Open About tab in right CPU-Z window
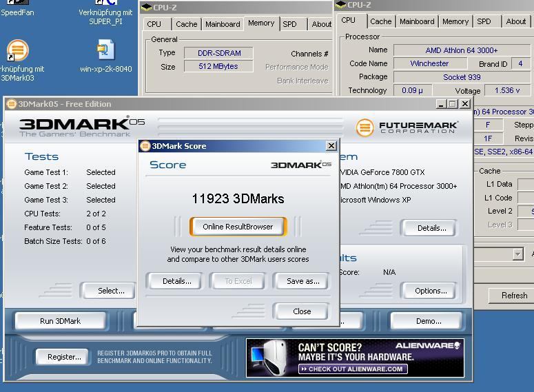534x392 pixels. (x=515, y=21)
